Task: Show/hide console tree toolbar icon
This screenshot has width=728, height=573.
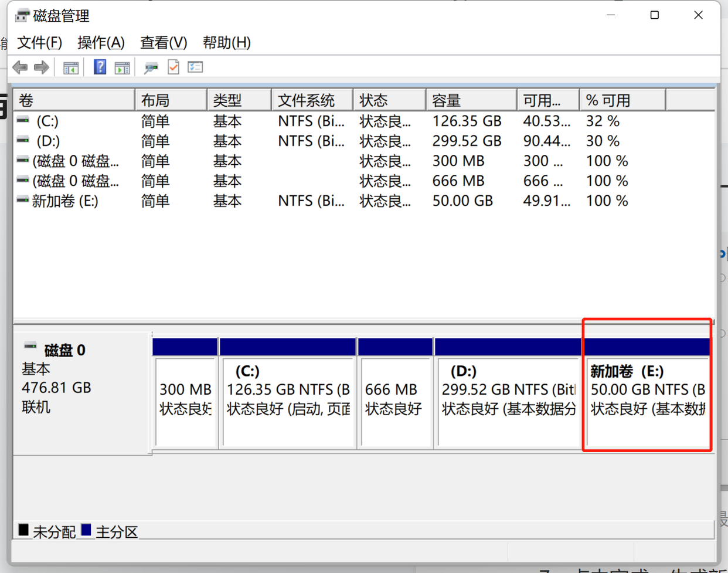Action: (x=71, y=68)
